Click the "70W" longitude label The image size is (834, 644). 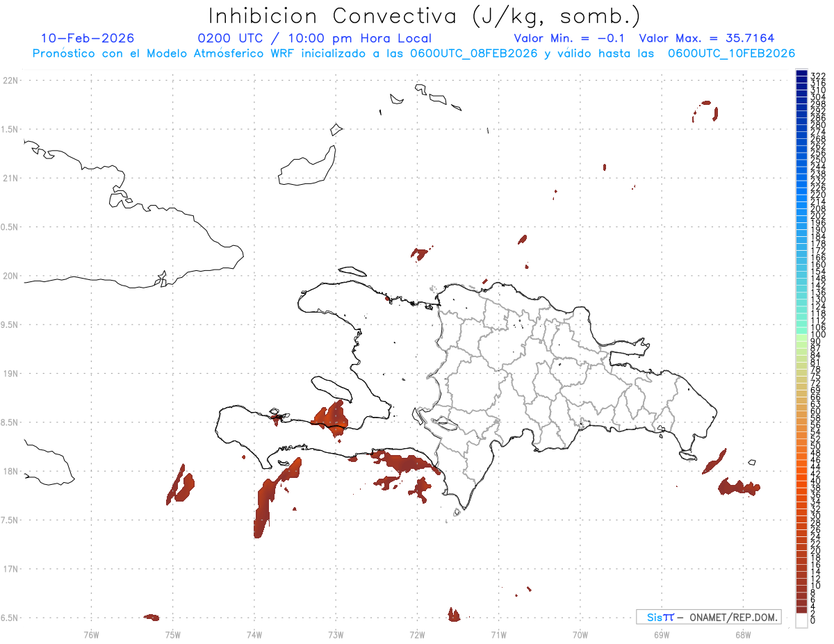coord(580,634)
